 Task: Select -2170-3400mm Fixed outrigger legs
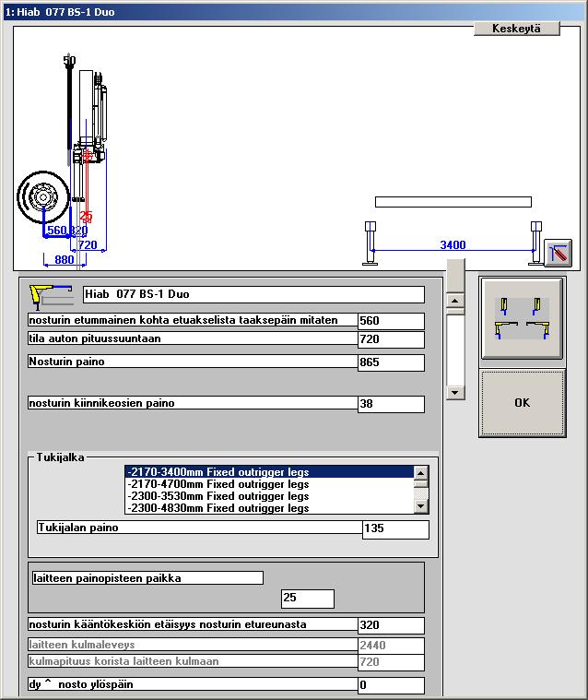point(269,472)
